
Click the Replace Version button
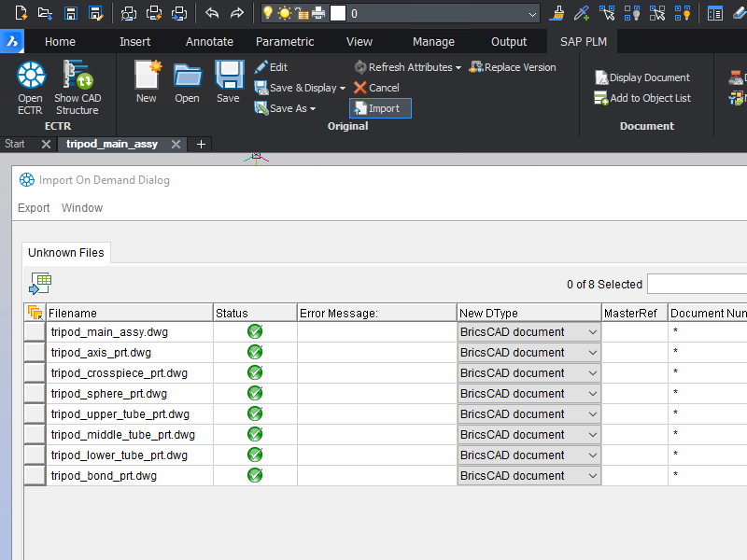(513, 67)
